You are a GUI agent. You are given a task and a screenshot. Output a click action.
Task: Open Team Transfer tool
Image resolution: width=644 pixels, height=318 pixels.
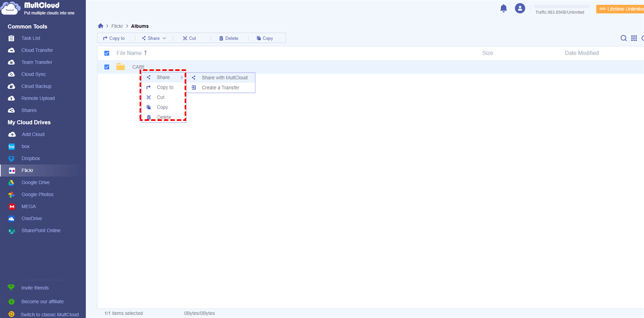tap(36, 62)
